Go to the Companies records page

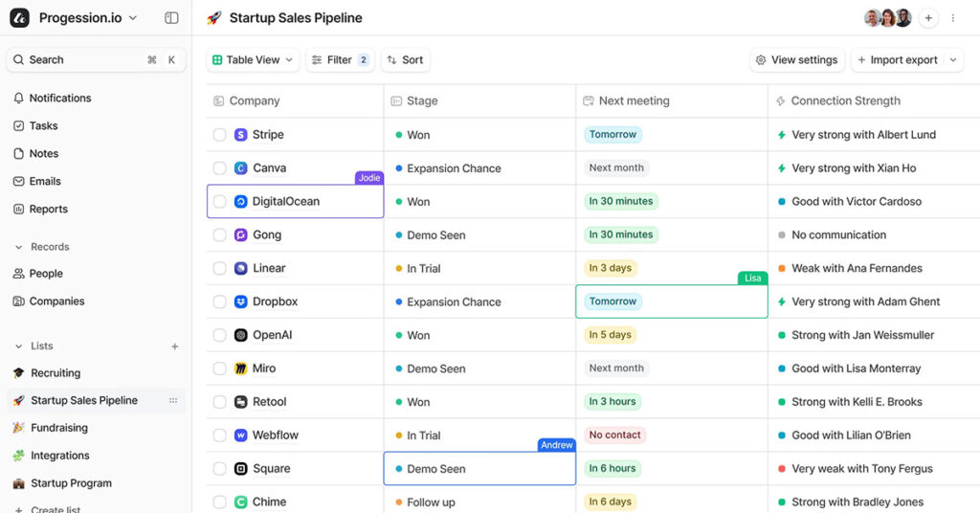point(56,301)
